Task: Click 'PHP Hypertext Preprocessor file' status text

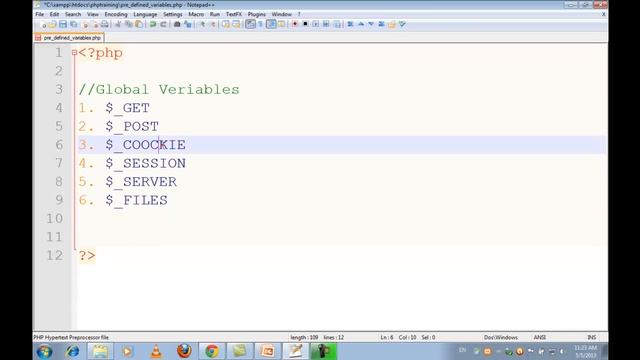Action: coord(71,338)
